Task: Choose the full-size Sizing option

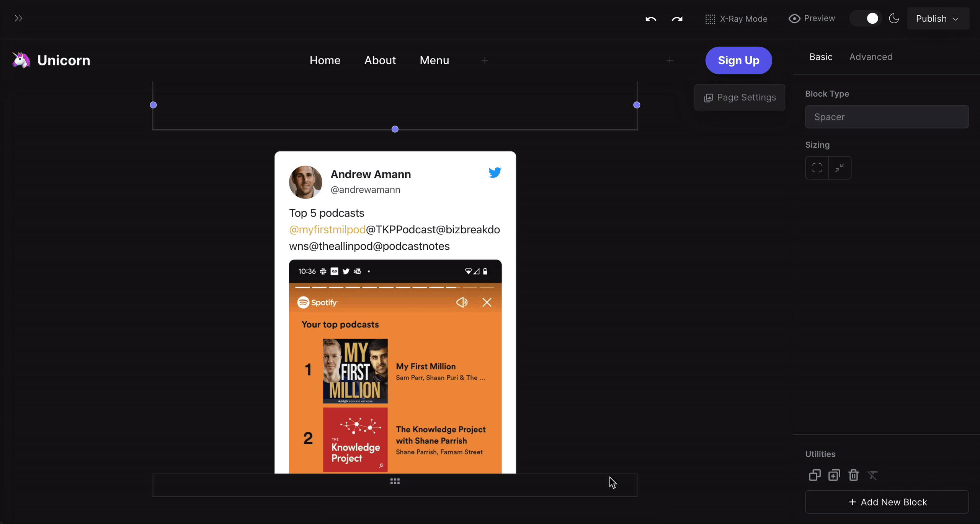Action: pyautogui.click(x=817, y=168)
